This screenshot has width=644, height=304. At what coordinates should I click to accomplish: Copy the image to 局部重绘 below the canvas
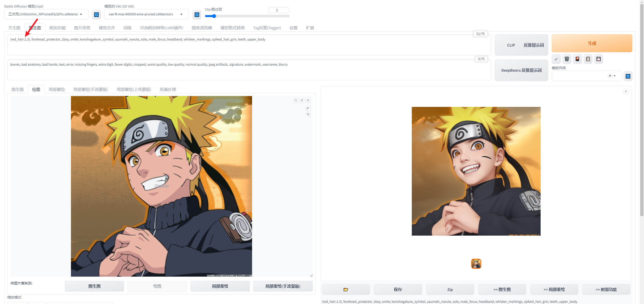220,286
